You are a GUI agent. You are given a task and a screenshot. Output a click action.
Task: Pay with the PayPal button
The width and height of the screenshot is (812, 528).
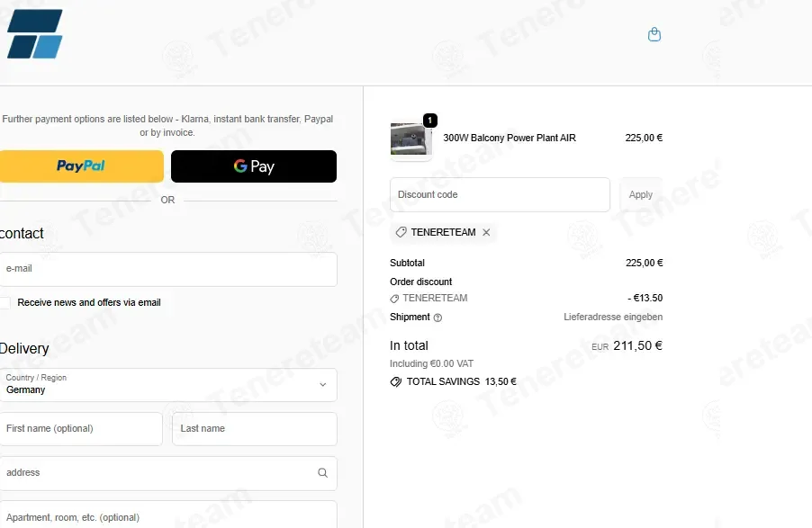click(x=81, y=166)
